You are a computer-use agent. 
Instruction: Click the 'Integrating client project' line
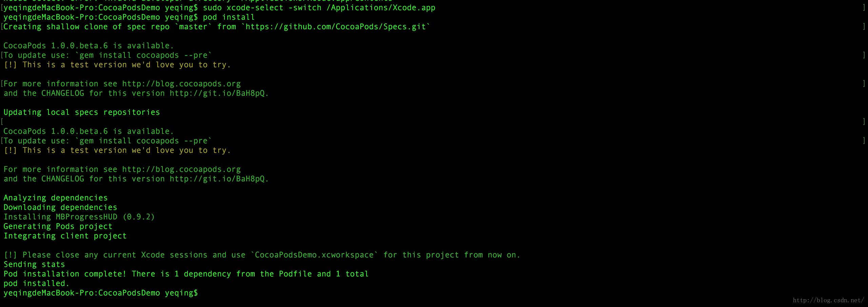point(65,236)
